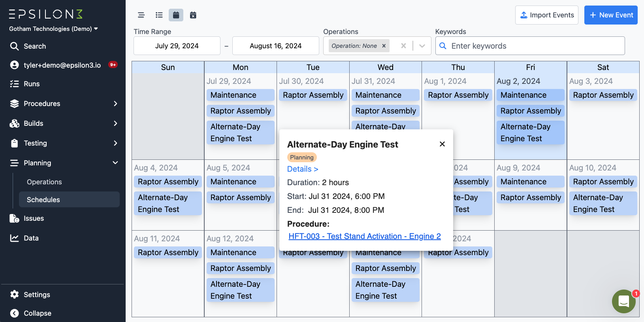
Task: Open Alternate-Day Engine Test on Aug 2, 2024
Action: pyautogui.click(x=531, y=133)
